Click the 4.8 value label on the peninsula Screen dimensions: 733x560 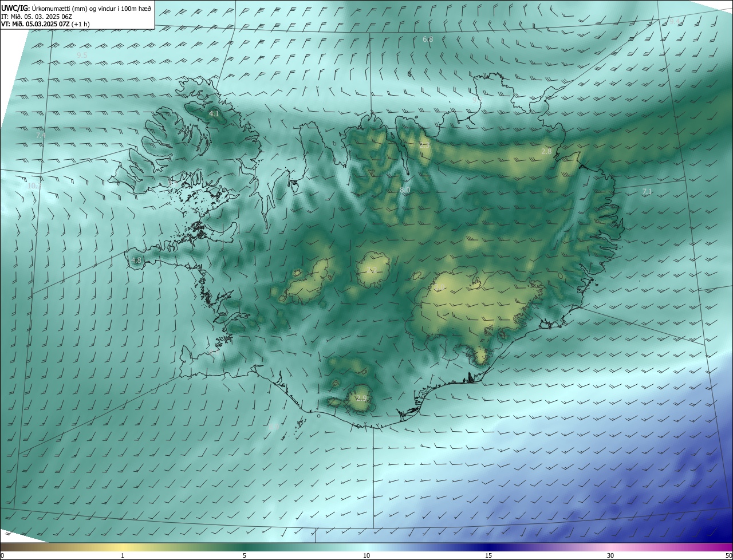click(136, 261)
